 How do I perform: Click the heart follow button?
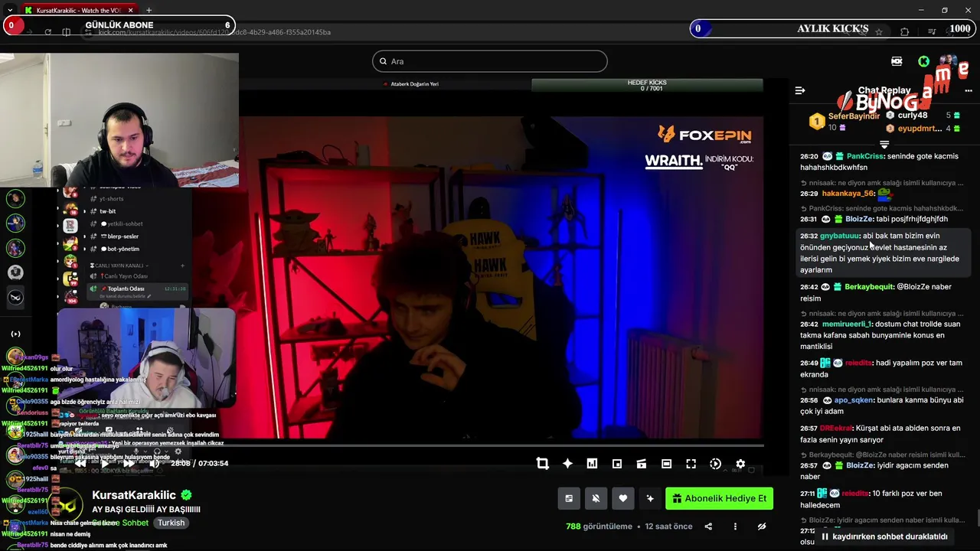622,498
